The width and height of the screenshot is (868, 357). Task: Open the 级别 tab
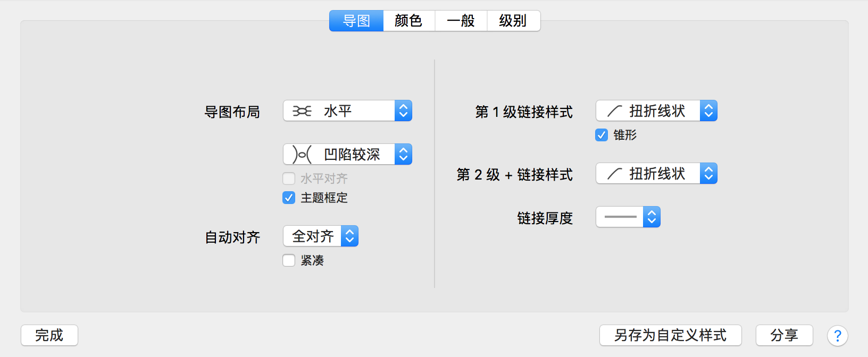coord(513,21)
